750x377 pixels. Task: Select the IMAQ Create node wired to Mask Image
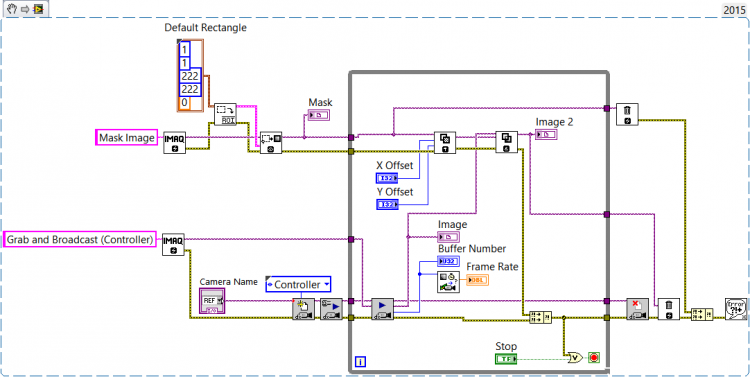(x=174, y=143)
